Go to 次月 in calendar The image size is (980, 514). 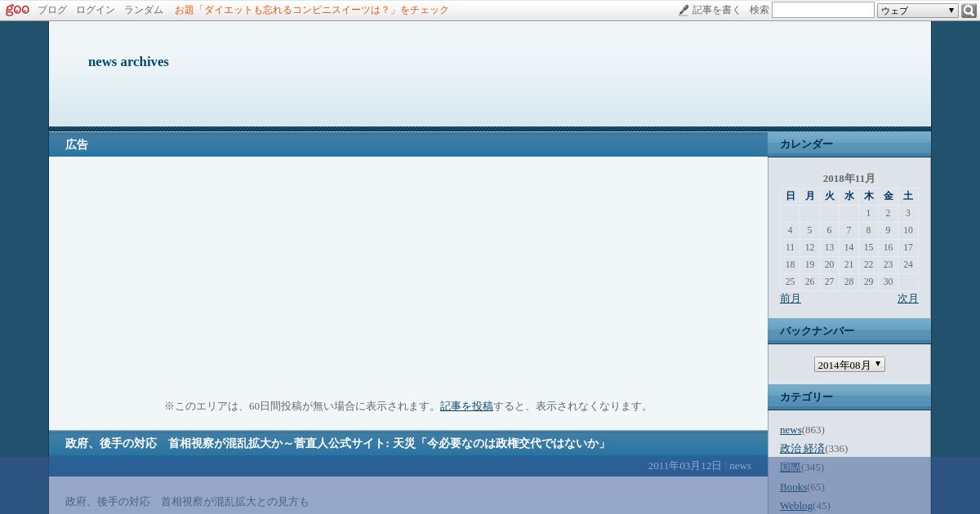point(908,299)
